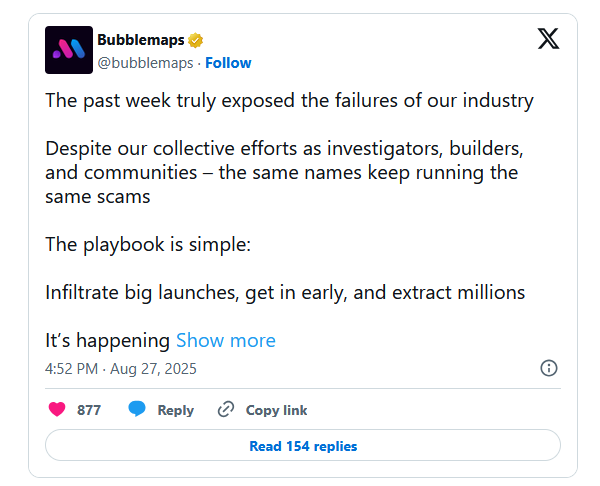The width and height of the screenshot is (600, 486).
Task: Open the Read 154 replies button
Action: click(x=303, y=446)
